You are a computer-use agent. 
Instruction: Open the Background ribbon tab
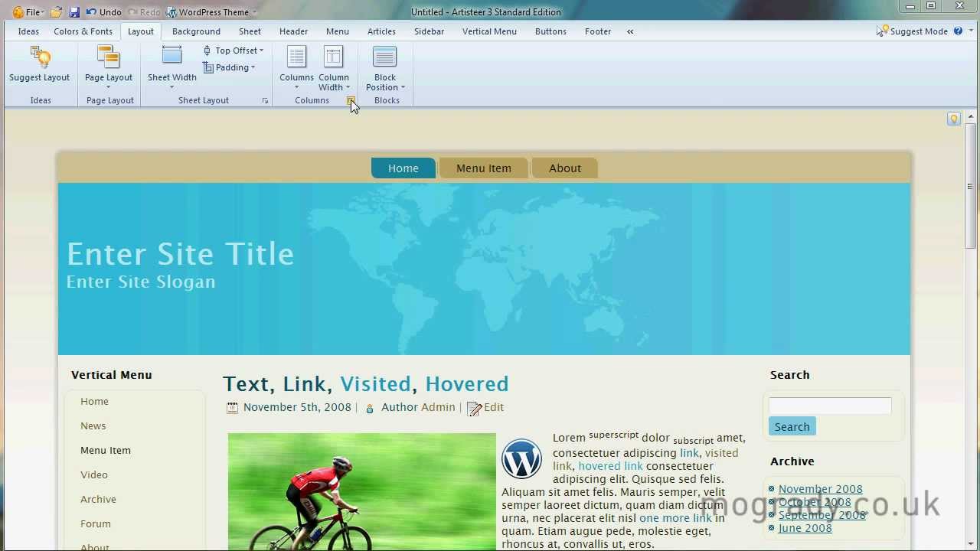[x=196, y=31]
